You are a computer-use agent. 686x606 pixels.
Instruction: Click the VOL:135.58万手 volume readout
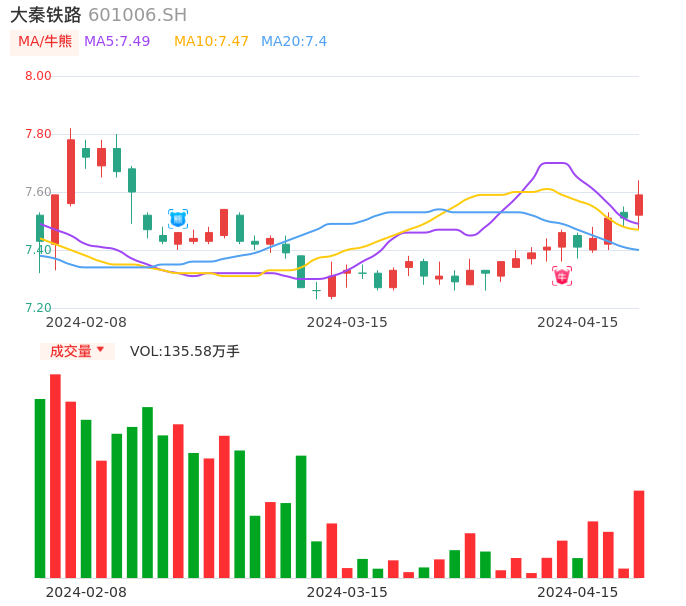click(185, 351)
